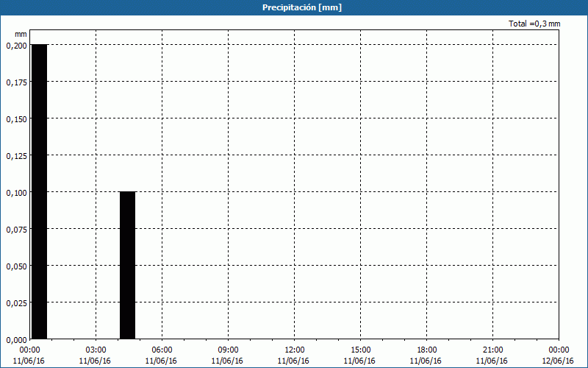Click the 11/06/16 date under 00:00
This screenshot has height=368, width=588.
point(29,361)
